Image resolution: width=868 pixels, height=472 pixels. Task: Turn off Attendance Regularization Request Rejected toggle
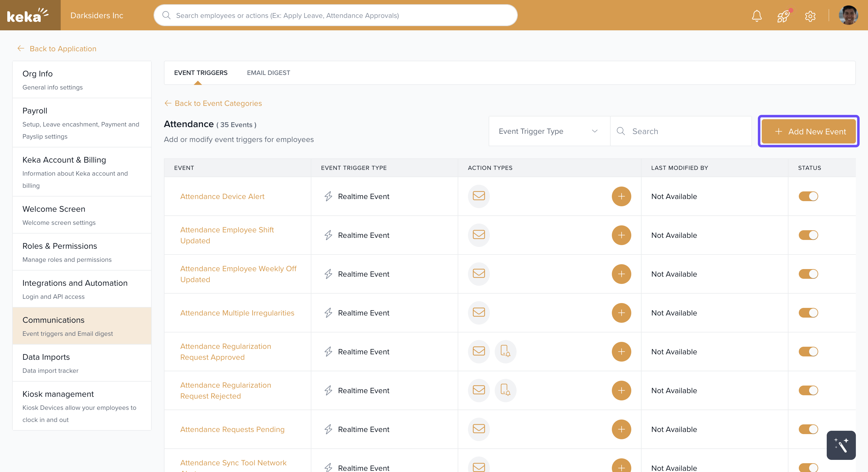point(808,390)
